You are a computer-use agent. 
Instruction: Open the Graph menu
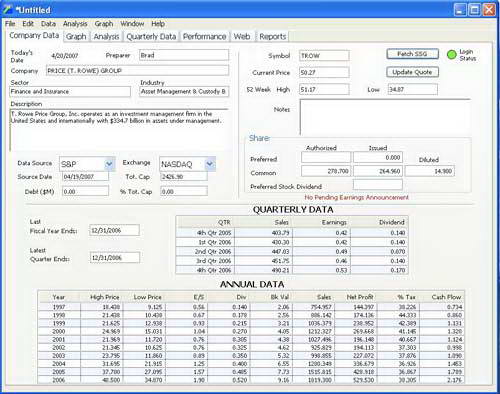point(104,24)
